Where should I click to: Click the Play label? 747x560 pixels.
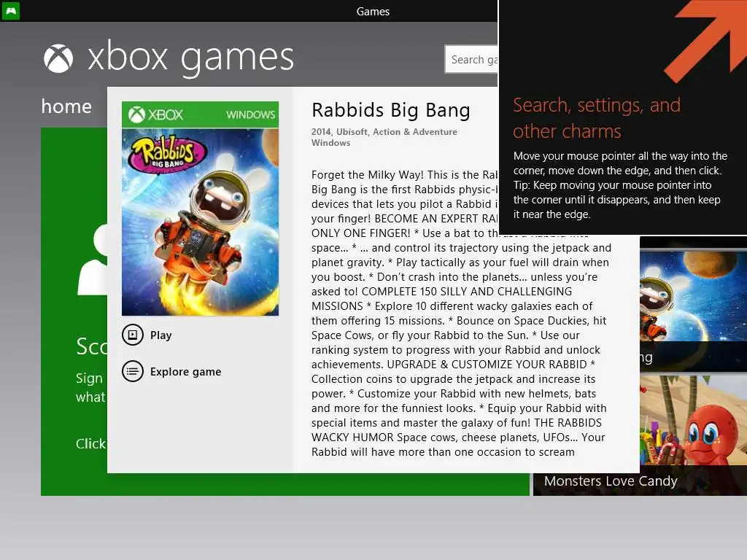point(161,335)
